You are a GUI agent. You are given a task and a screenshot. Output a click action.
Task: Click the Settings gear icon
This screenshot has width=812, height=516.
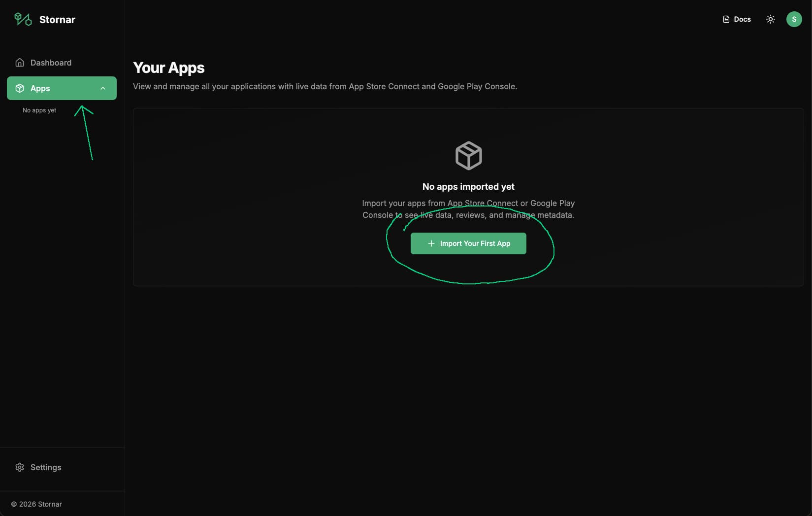coord(20,467)
